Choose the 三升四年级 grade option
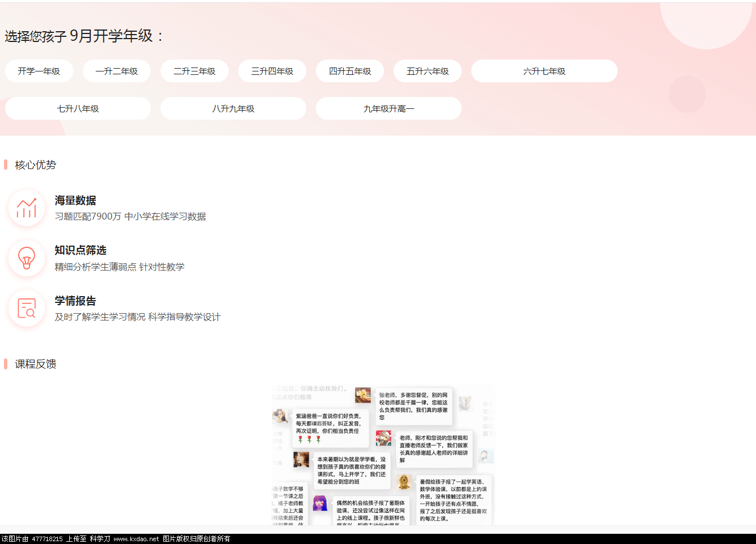The width and height of the screenshot is (756, 544). tap(272, 70)
